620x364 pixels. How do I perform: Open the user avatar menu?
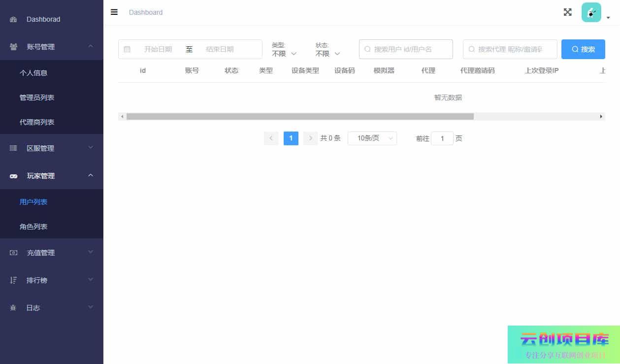(591, 12)
